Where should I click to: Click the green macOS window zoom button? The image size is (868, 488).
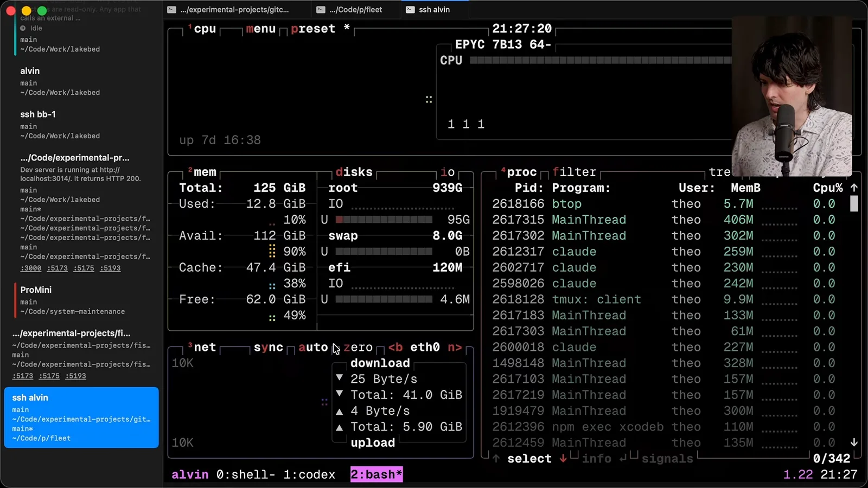point(42,10)
